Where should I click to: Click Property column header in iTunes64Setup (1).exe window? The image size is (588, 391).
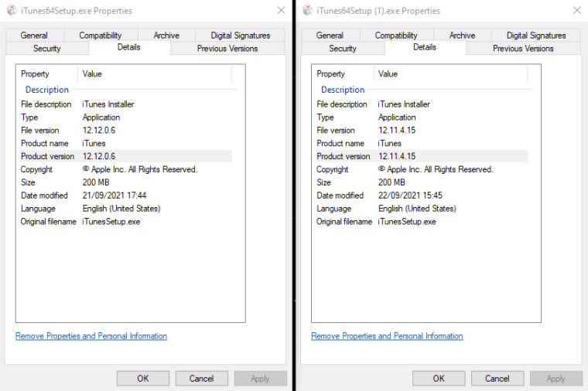click(343, 73)
